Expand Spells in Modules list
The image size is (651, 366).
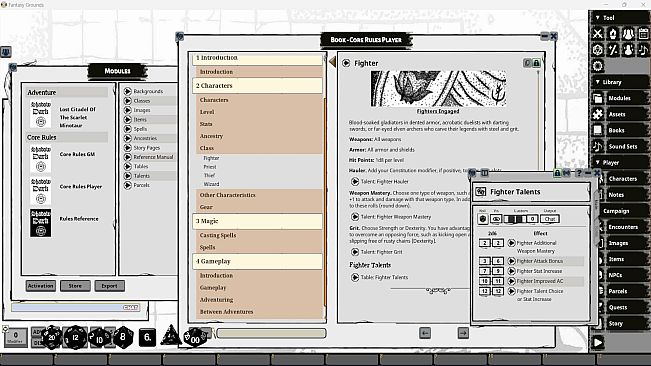pyautogui.click(x=128, y=129)
